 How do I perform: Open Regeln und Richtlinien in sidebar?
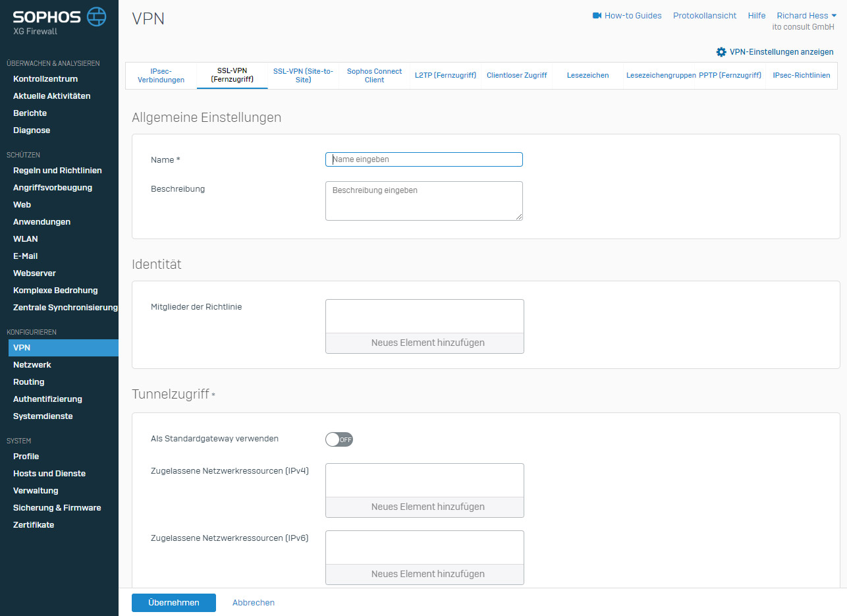click(57, 170)
